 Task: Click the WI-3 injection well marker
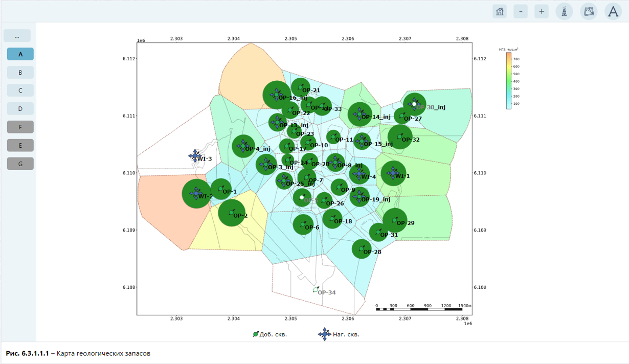(195, 156)
